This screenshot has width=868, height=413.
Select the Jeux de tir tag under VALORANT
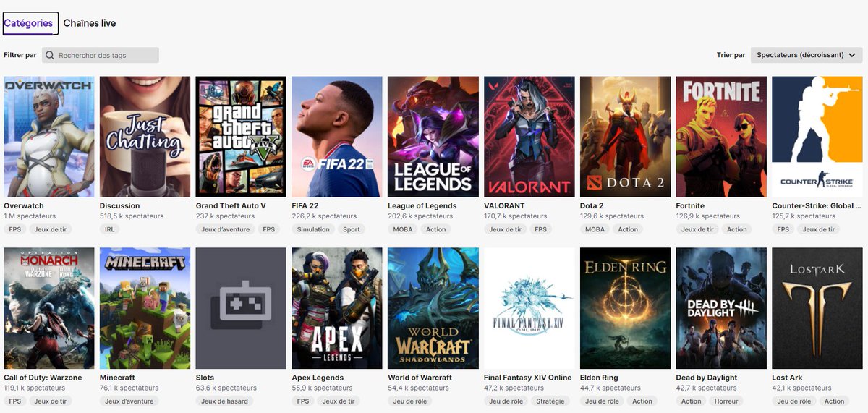pyautogui.click(x=505, y=229)
